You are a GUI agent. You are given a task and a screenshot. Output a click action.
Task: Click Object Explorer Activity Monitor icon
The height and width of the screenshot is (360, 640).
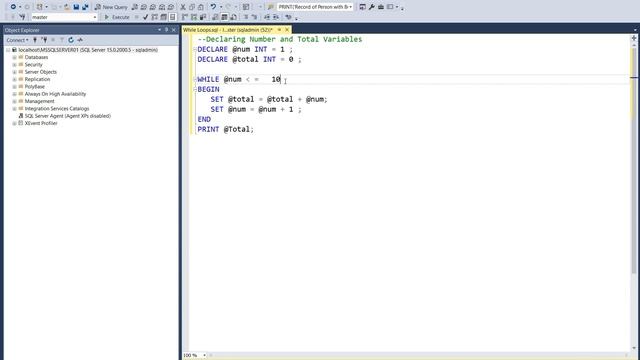pos(80,40)
